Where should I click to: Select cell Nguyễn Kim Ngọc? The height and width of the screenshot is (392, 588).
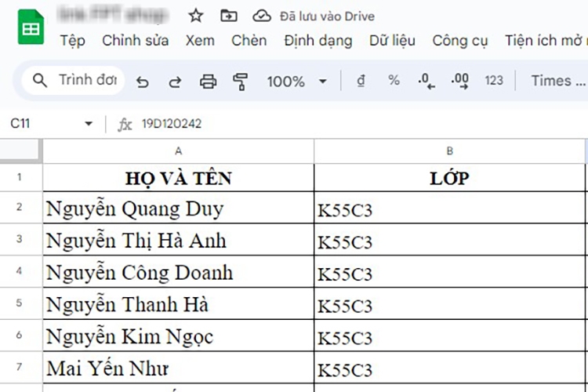[179, 336]
